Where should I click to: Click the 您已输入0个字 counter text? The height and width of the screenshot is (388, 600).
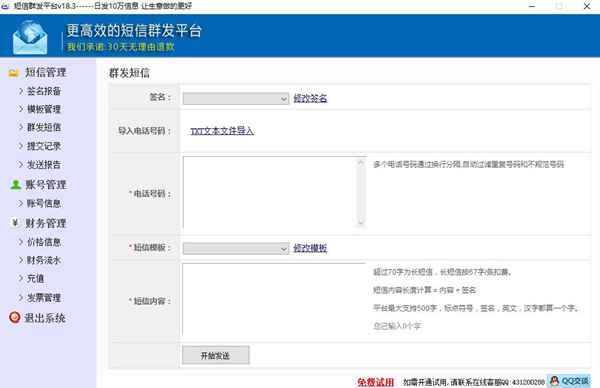coord(397,326)
